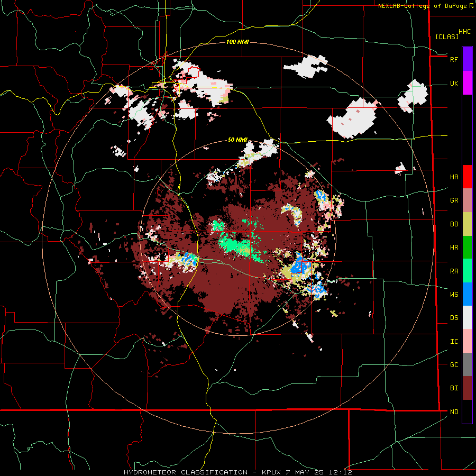Image resolution: width=476 pixels, height=476 pixels.
Task: Click the 'ND' legend label
Action: (454, 412)
